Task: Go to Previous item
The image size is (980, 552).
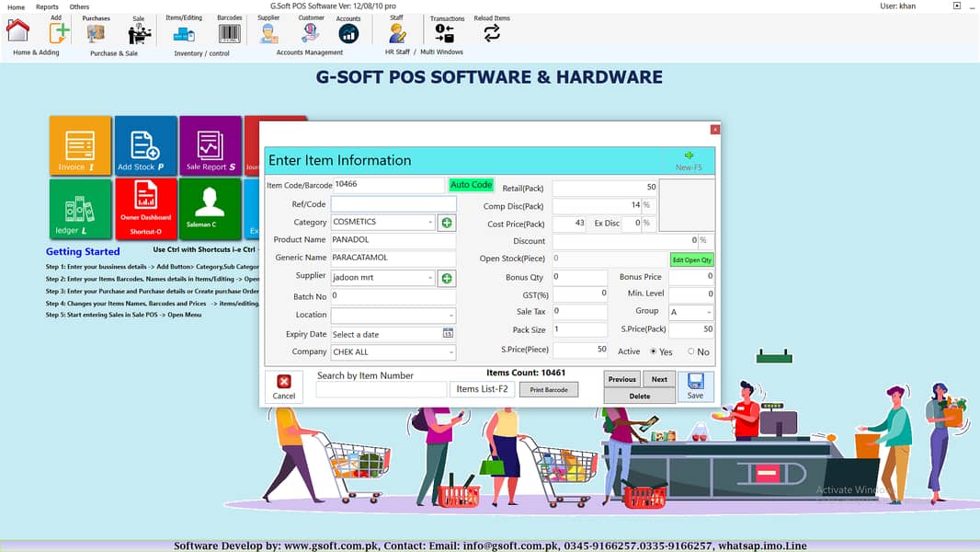Action: 621,379
